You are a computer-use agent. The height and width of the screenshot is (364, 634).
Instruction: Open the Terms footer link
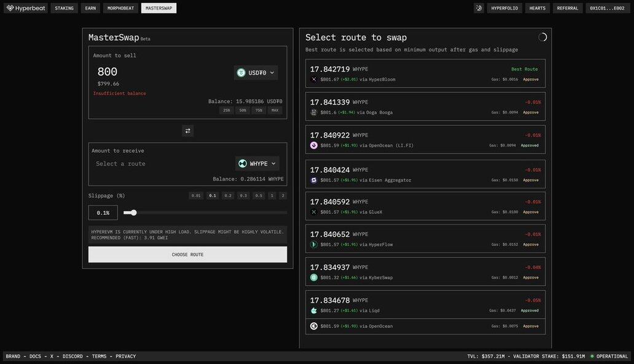(99, 356)
